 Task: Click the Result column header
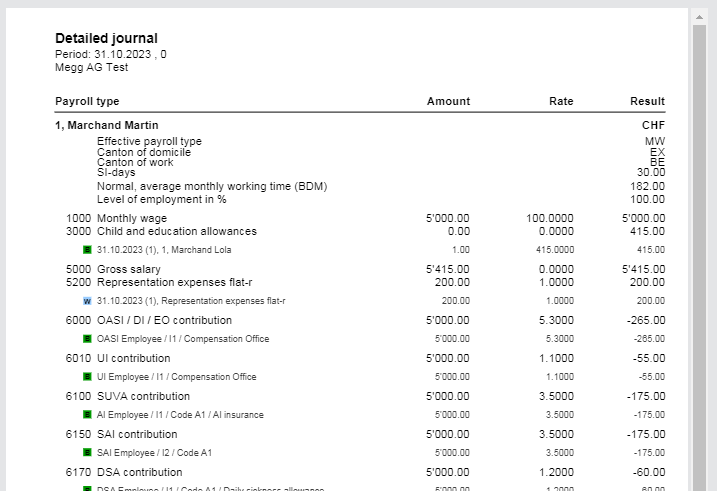coord(647,101)
